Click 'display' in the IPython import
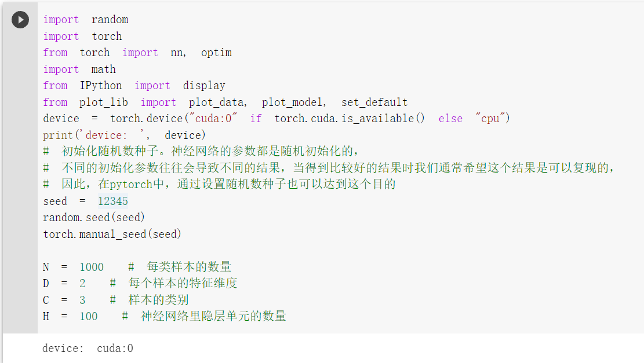 [x=203, y=86]
